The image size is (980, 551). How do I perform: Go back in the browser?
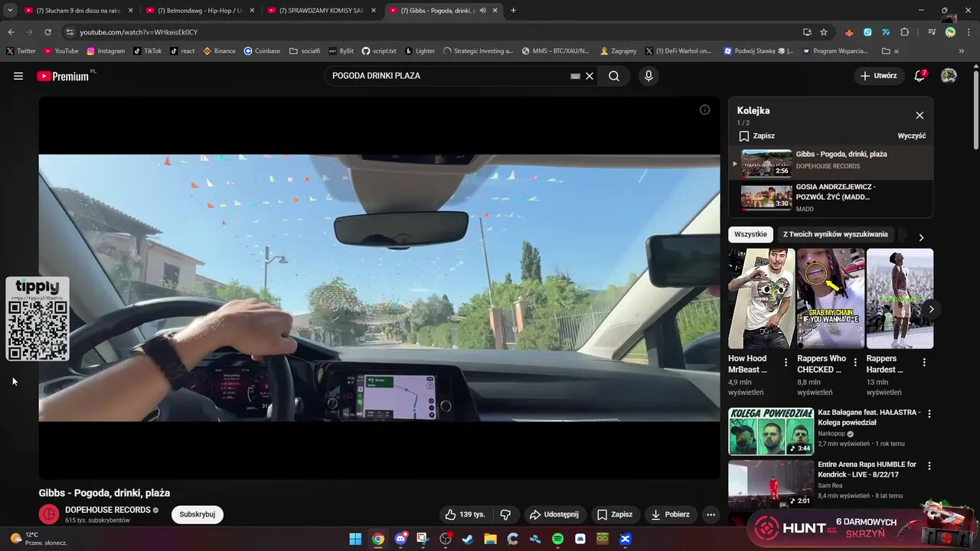(x=11, y=32)
